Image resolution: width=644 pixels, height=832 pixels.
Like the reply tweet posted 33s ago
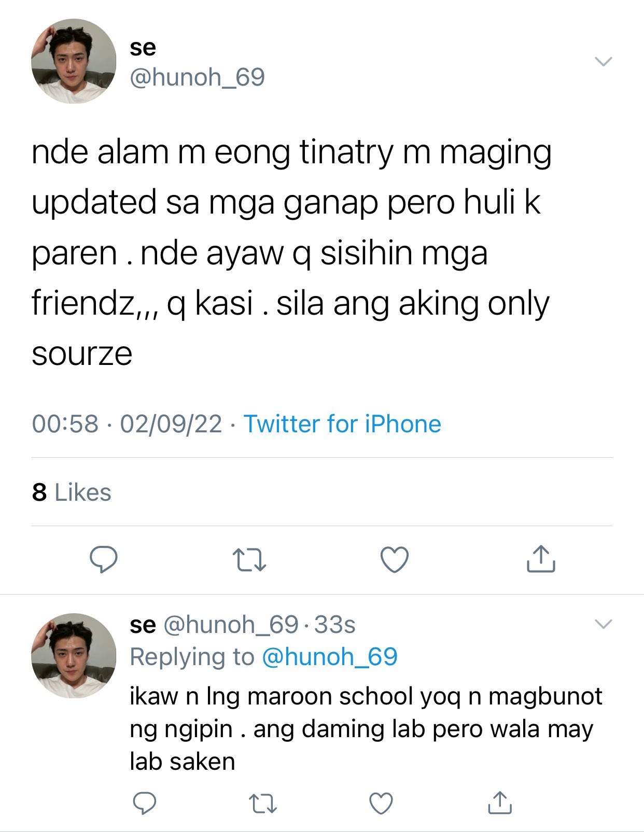point(381,803)
